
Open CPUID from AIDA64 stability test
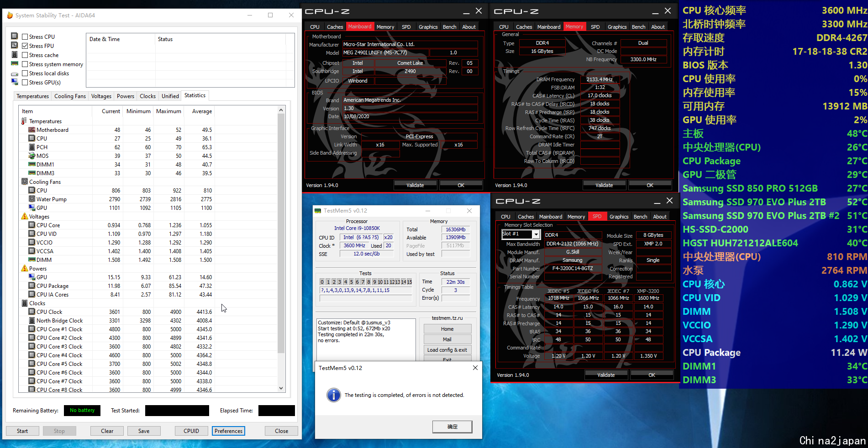pyautogui.click(x=191, y=431)
